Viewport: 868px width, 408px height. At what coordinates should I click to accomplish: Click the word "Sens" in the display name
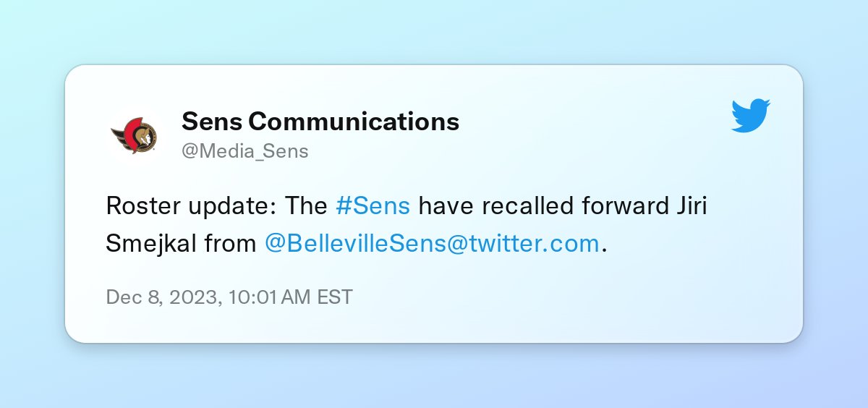coord(212,122)
